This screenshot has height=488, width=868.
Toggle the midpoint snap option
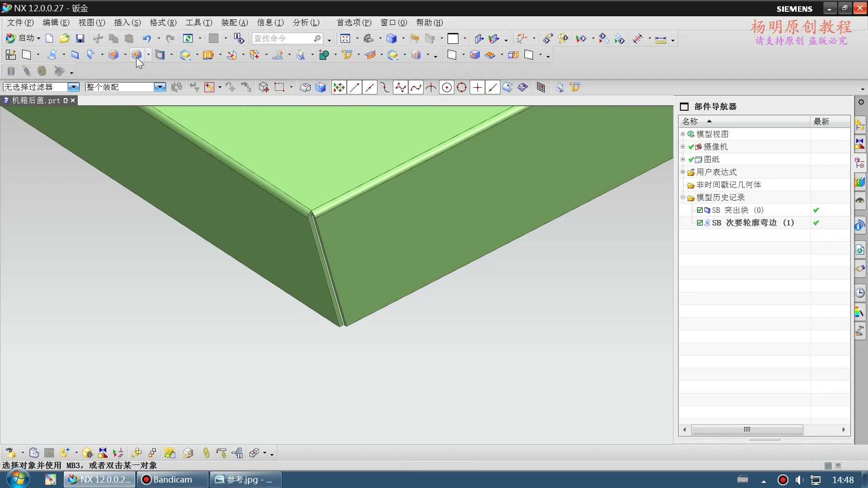pos(370,88)
